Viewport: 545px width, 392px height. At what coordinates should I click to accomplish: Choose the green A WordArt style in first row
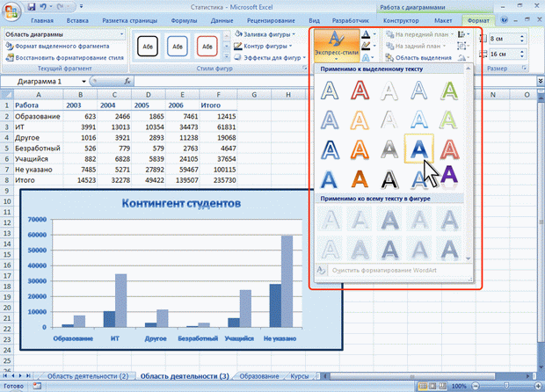[x=449, y=91]
